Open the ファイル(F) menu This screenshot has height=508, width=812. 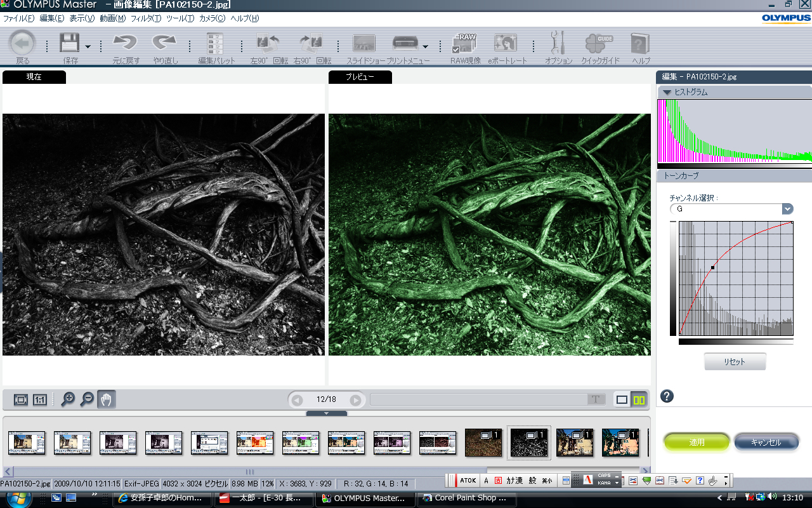[18, 18]
